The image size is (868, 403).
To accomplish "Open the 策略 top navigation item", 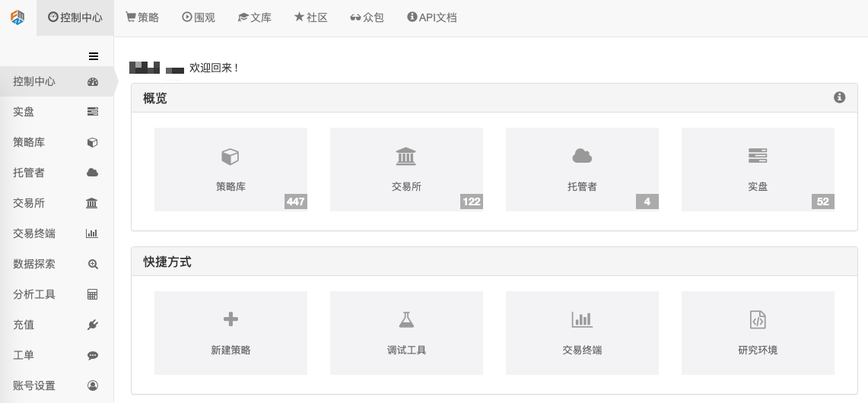I will click(x=142, y=17).
